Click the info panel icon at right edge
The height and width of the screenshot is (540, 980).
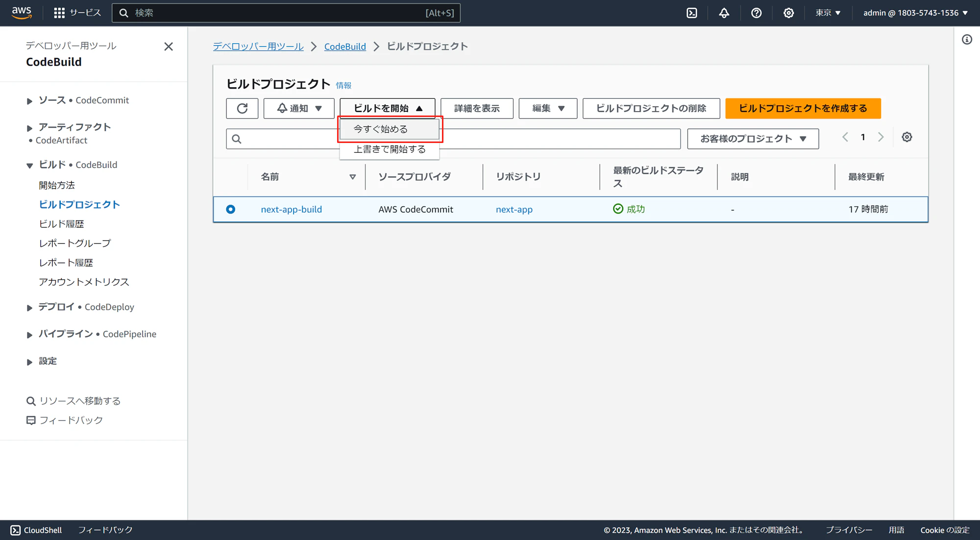coord(966,40)
